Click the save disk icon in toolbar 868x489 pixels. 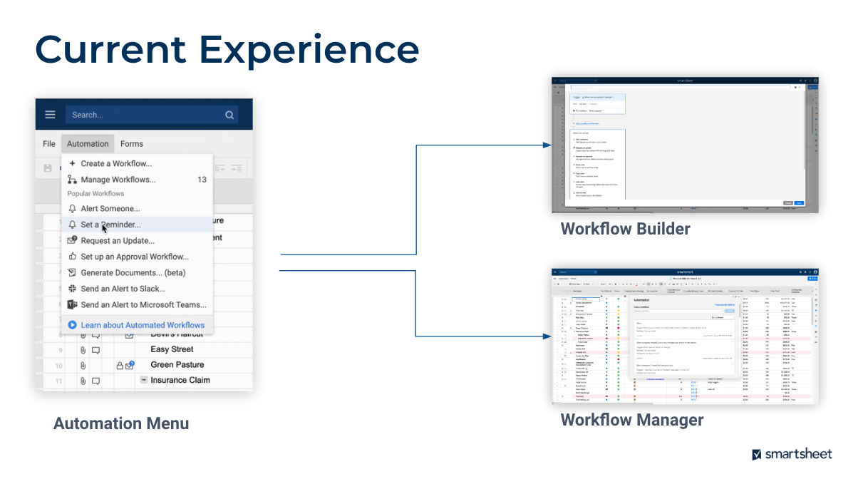tap(48, 168)
